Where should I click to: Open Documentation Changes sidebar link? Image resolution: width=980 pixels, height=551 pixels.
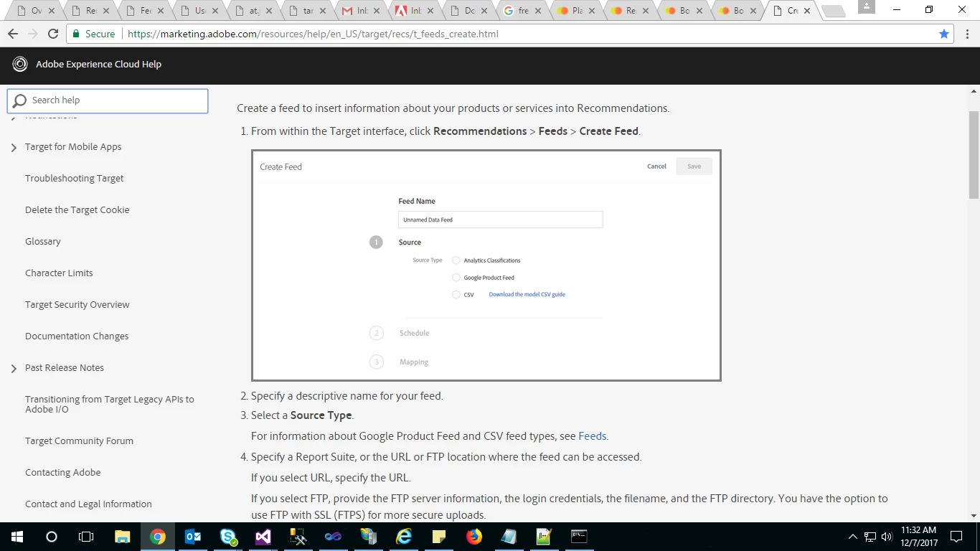(x=77, y=336)
